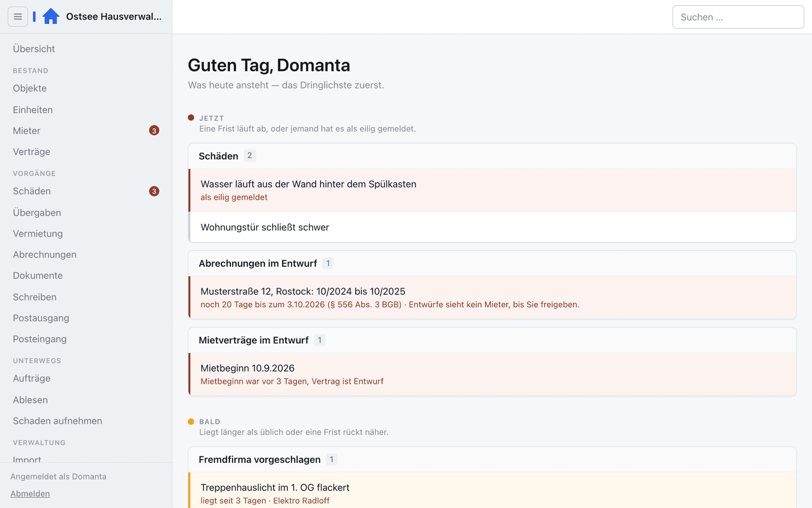812x508 pixels.
Task: Open Posteingang in the sidebar
Action: 40,339
